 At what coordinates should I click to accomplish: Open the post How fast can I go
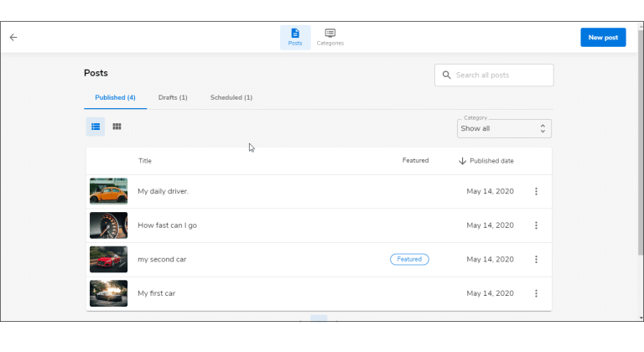click(x=167, y=225)
